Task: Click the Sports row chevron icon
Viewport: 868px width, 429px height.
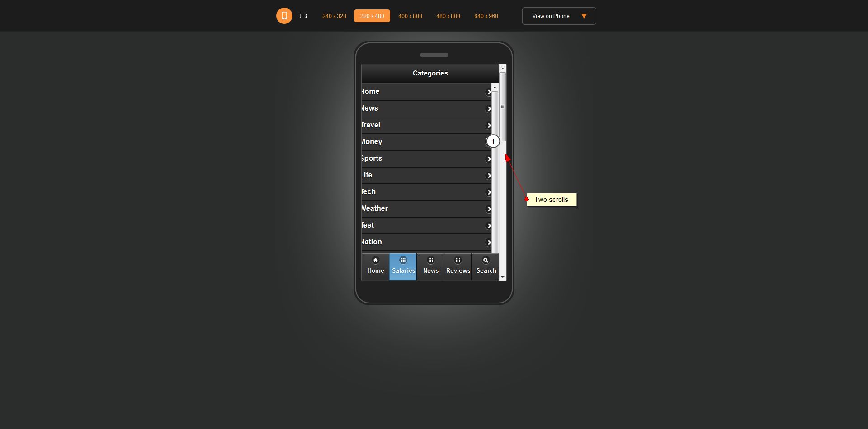Action: click(x=488, y=159)
